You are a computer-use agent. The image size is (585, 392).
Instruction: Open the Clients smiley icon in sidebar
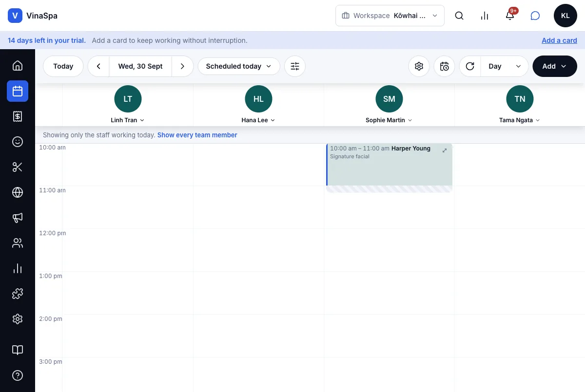tap(18, 142)
